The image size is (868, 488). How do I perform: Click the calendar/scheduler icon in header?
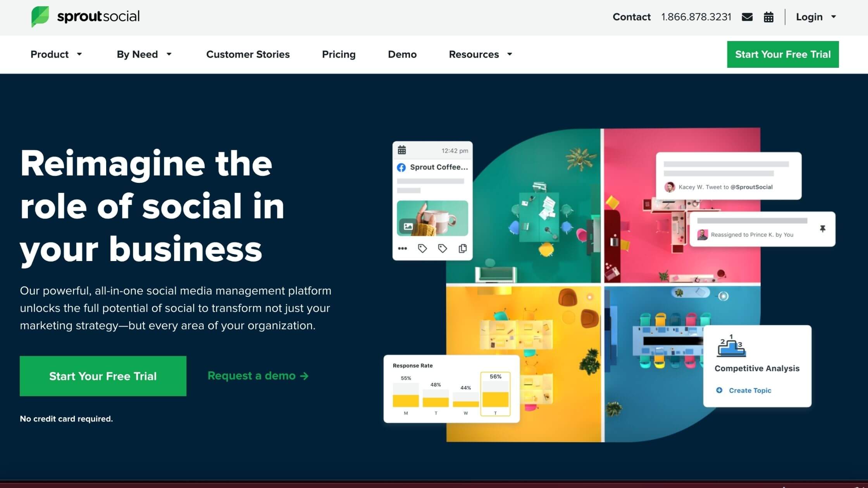point(768,17)
